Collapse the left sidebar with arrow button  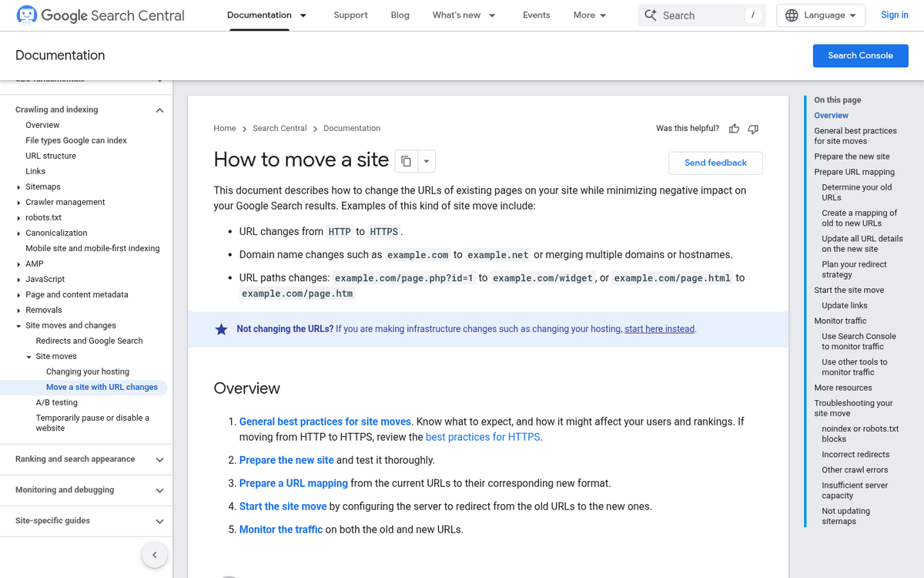coord(154,555)
